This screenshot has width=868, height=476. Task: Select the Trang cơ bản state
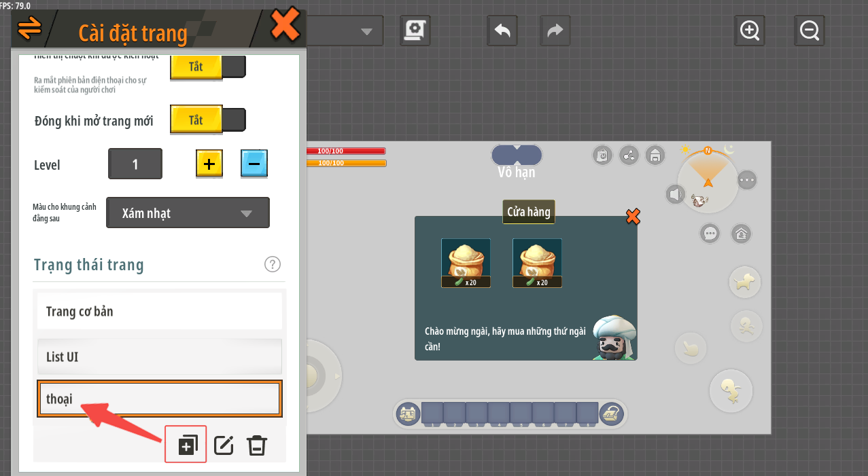(x=159, y=312)
